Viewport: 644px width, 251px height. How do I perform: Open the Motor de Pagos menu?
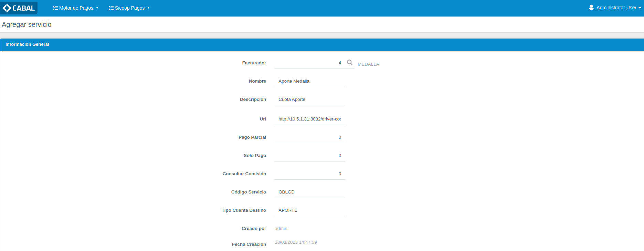[x=76, y=8]
